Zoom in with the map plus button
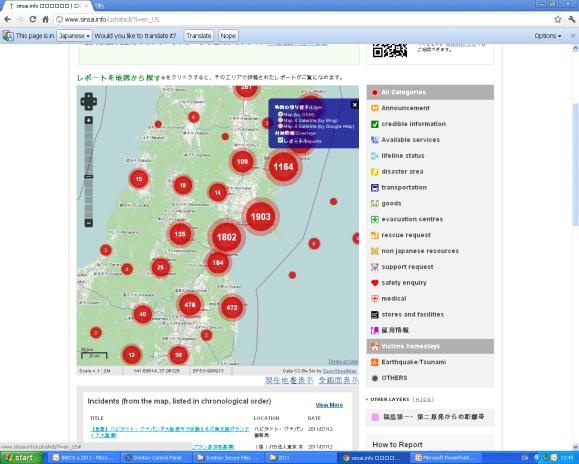The width and height of the screenshot is (579, 464). (89, 120)
